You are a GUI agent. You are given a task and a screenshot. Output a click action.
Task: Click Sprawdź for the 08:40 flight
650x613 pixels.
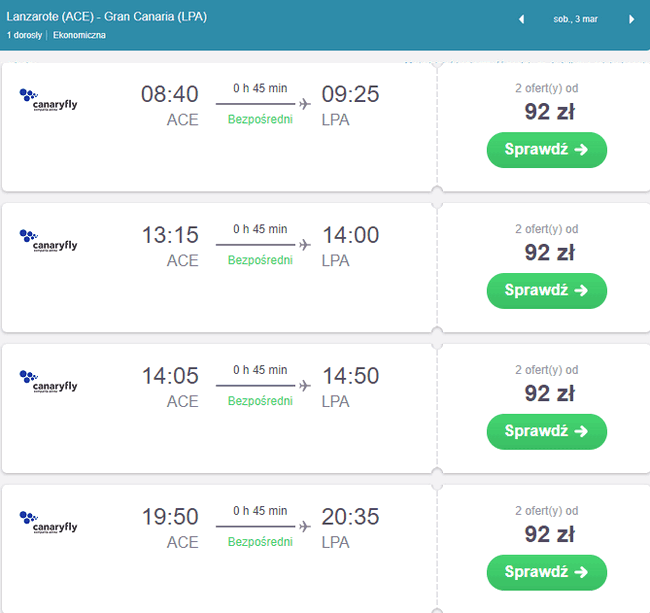coord(546,150)
